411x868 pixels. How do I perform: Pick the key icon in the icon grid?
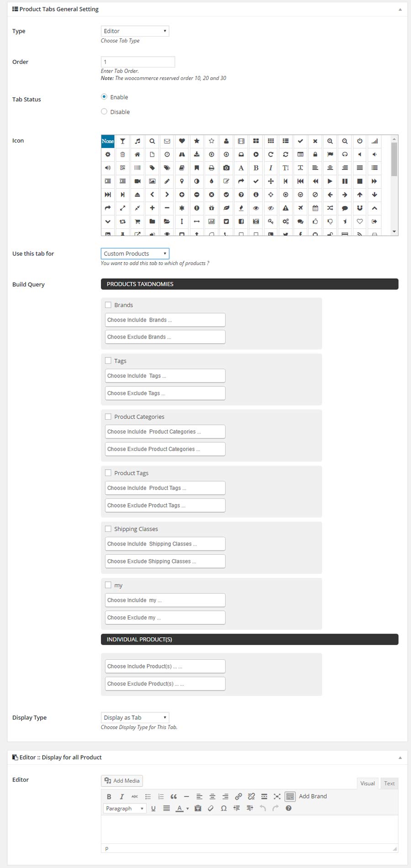(271, 221)
